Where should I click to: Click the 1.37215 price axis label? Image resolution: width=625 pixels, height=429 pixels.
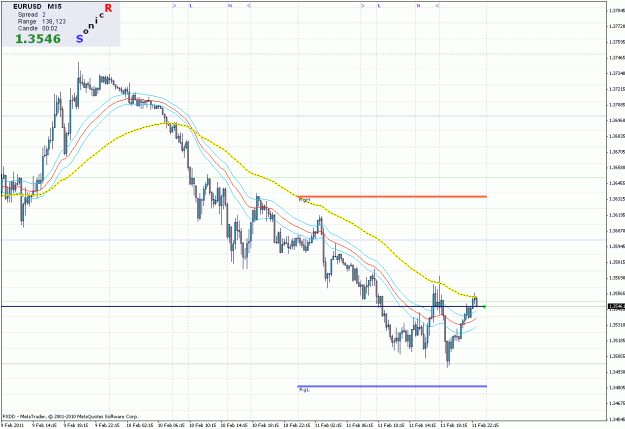pos(616,89)
